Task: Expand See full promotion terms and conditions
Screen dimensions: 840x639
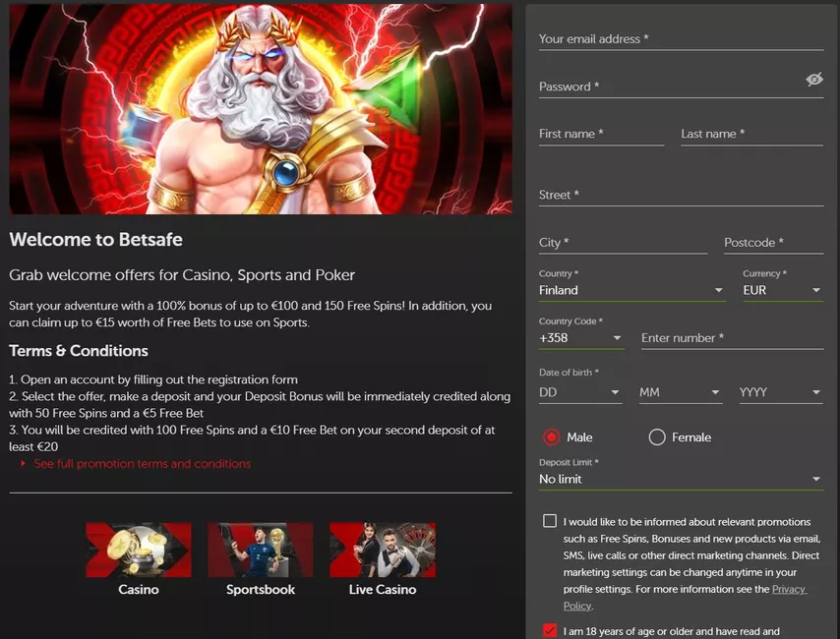Action: 142,464
